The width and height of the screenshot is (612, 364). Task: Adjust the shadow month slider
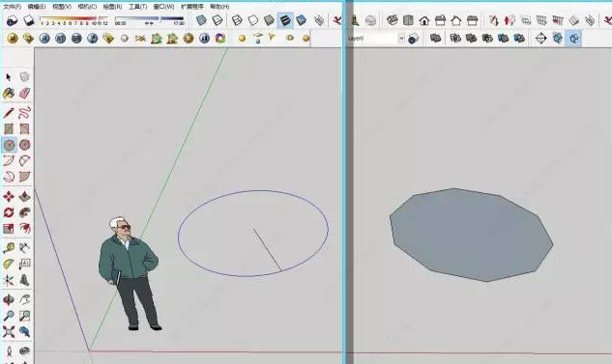click(74, 18)
